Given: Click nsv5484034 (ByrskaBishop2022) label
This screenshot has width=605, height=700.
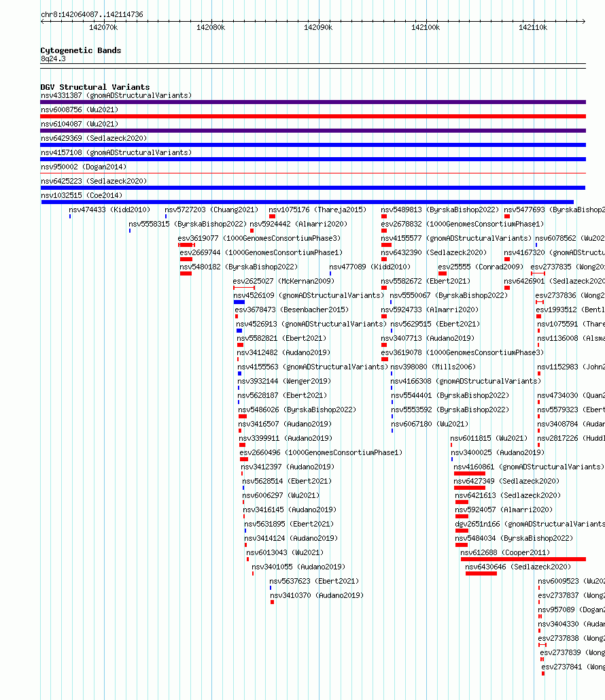Looking at the screenshot, I should coord(514,538).
